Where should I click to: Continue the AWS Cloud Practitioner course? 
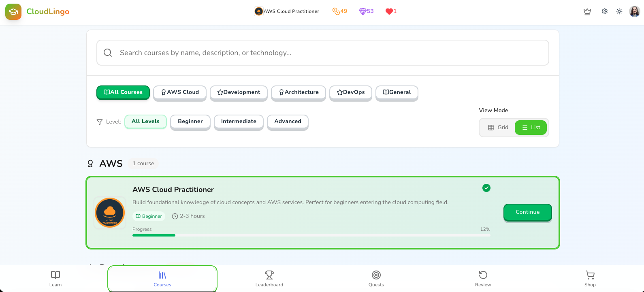[528, 212]
